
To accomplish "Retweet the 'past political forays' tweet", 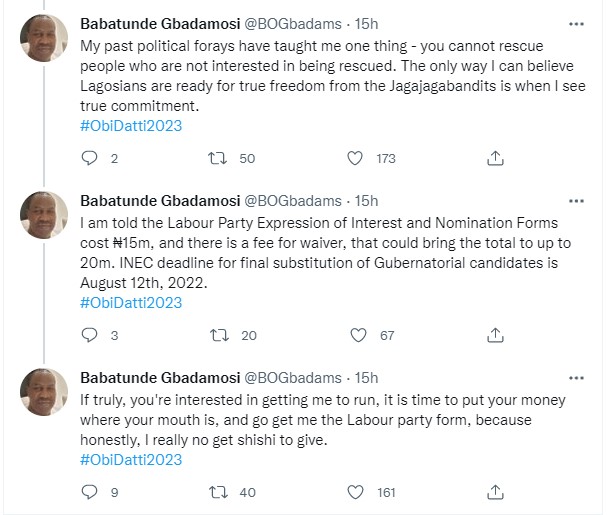I will pos(217,158).
